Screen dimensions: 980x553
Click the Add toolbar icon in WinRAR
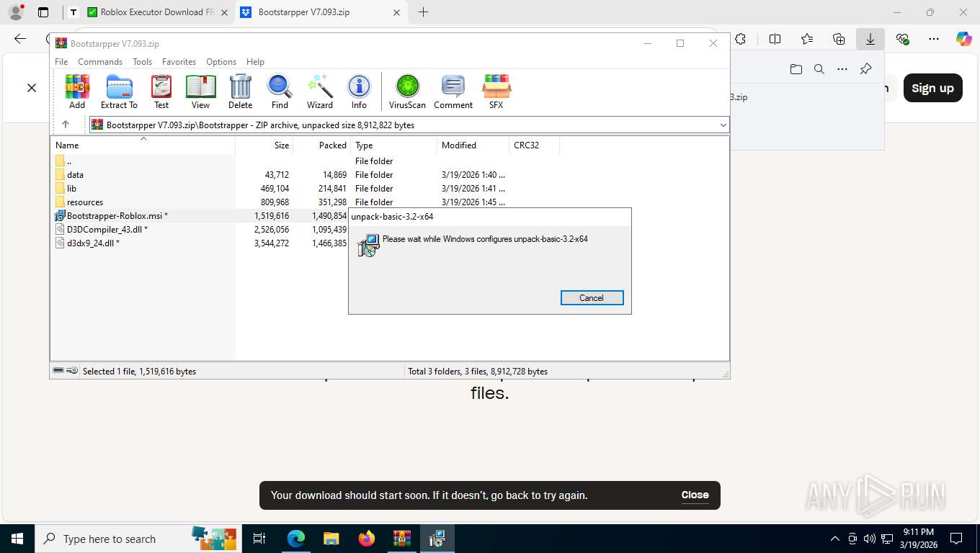coord(77,91)
